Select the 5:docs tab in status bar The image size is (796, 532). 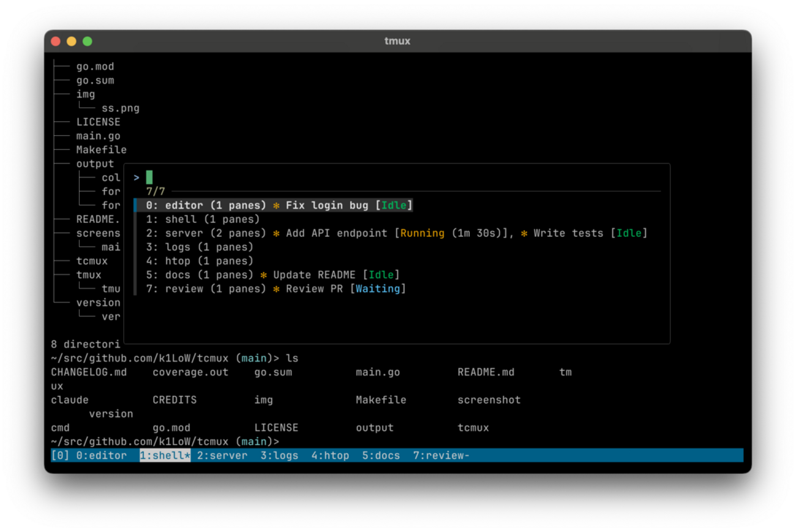381,455
